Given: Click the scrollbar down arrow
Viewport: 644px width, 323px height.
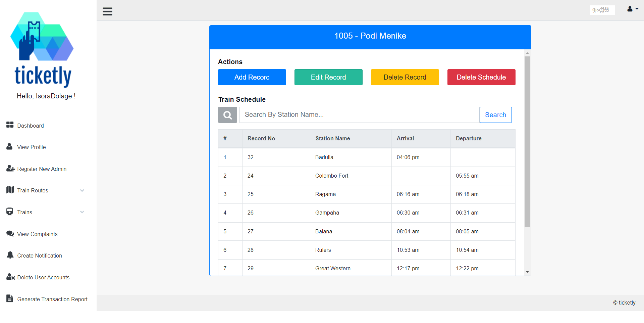Looking at the screenshot, I should (527, 272).
